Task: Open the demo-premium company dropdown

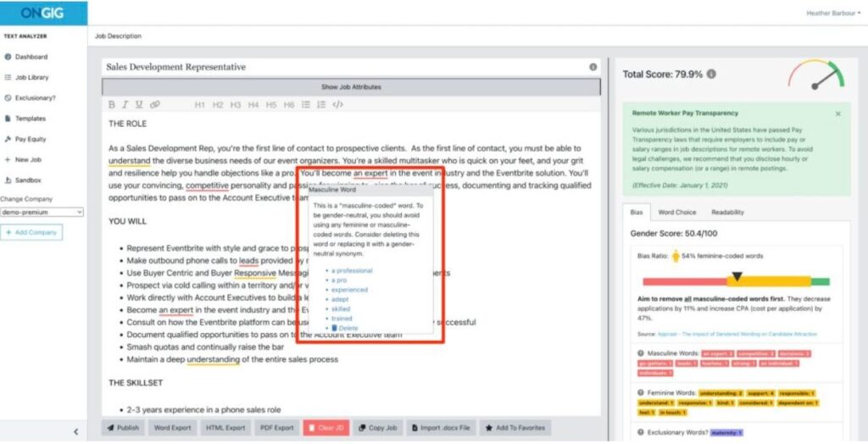Action: [x=42, y=212]
